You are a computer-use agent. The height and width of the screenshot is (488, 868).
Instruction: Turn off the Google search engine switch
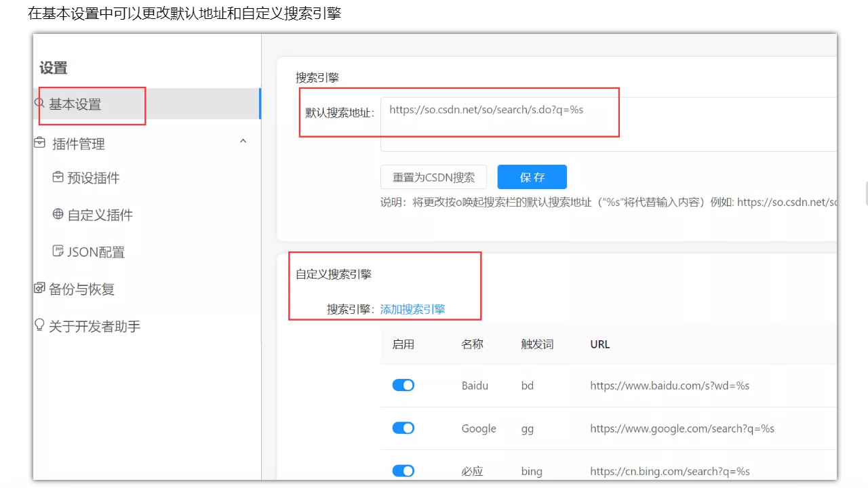[403, 428]
